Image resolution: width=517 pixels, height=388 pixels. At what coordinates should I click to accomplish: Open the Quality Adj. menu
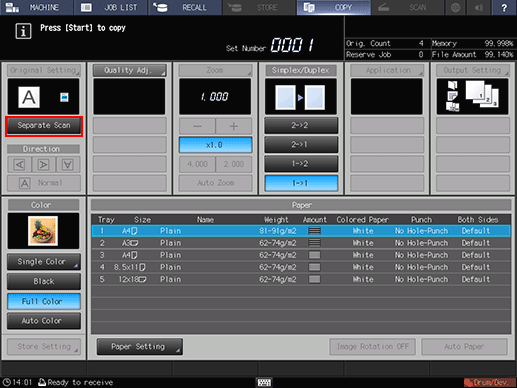click(x=129, y=70)
